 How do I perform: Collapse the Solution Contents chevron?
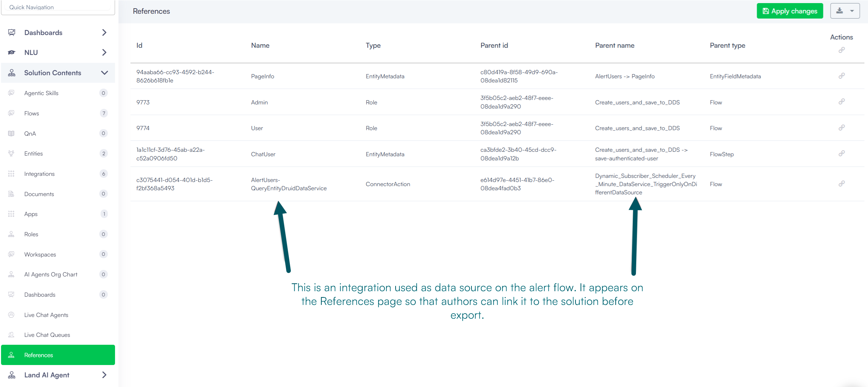click(x=104, y=73)
